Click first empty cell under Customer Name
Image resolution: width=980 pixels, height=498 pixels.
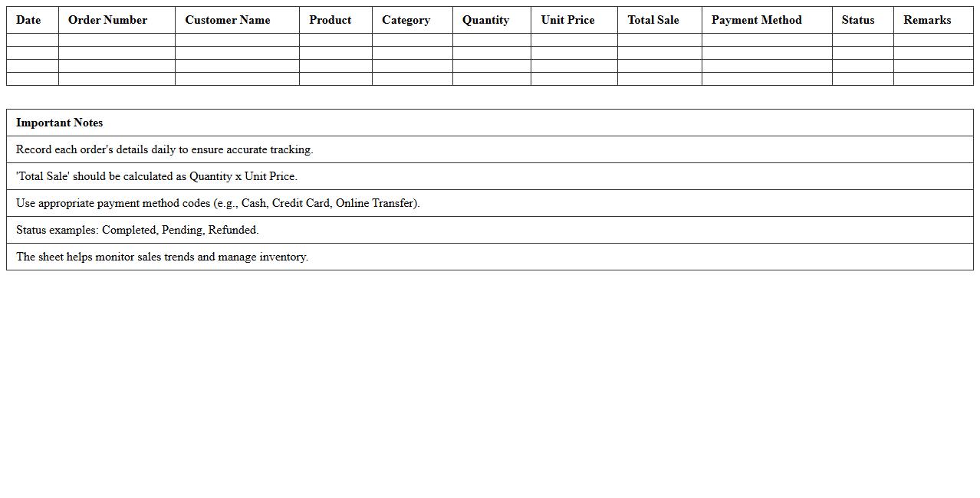[x=237, y=40]
